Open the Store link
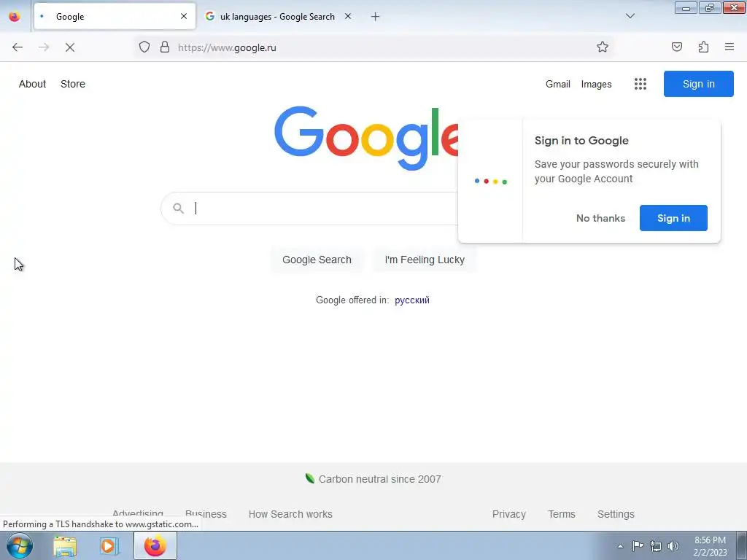This screenshot has height=560, width=747. [x=73, y=84]
